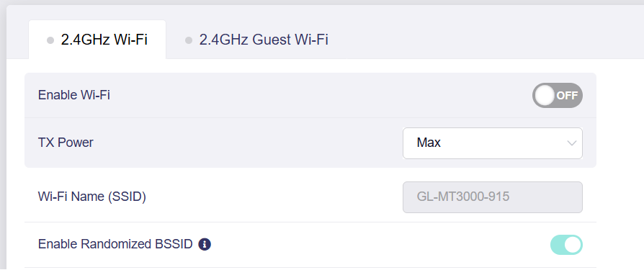Open the TX Power dropdown box
Screen dimensions: 644x270
[x=493, y=143]
